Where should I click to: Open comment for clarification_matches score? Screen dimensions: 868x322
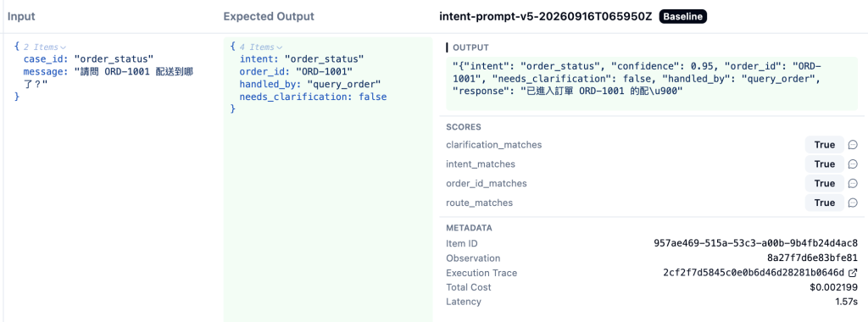coord(853,145)
